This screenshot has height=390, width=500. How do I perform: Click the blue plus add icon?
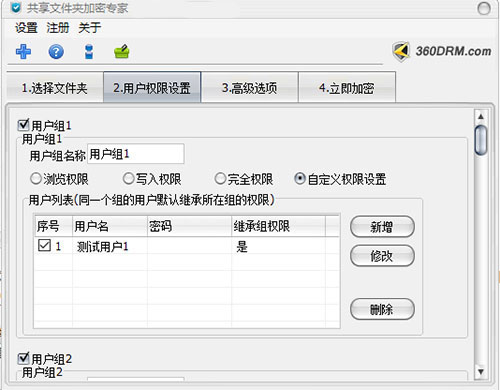tap(23, 52)
